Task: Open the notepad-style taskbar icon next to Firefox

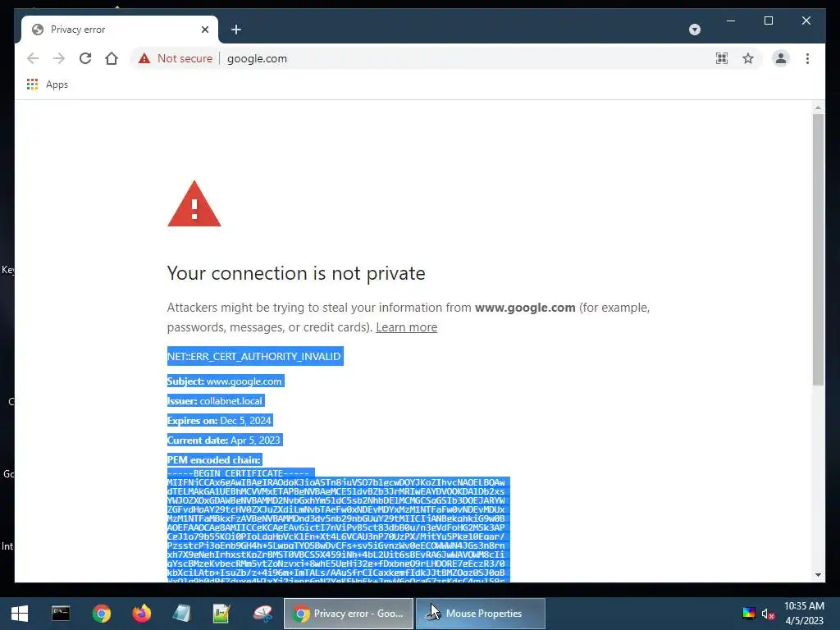Action: [181, 614]
